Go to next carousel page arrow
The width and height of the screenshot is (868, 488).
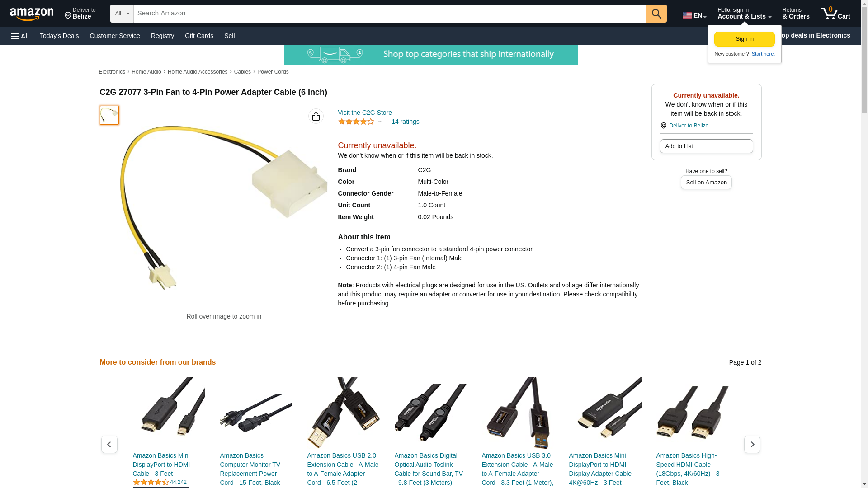point(752,445)
